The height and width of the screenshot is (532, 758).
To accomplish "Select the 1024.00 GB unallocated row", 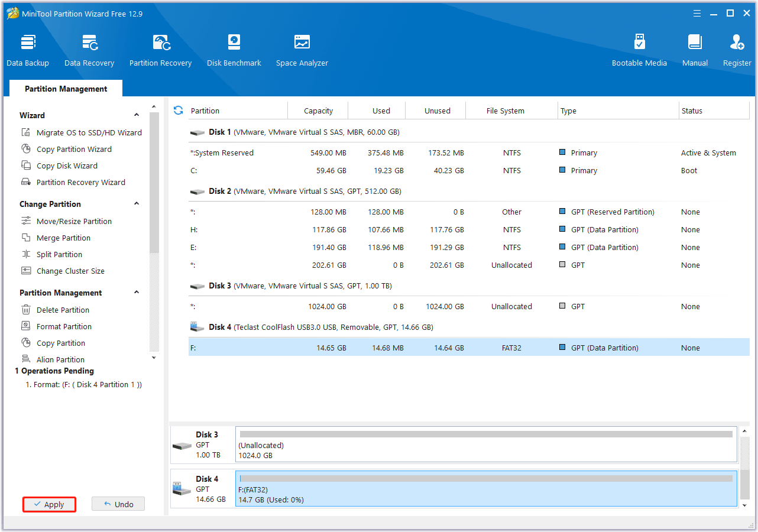I will [x=469, y=306].
